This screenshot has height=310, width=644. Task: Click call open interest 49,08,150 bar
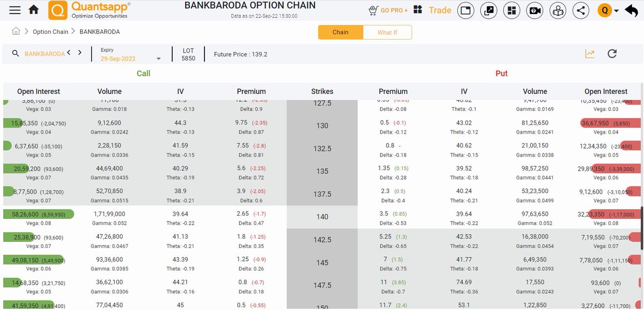point(34,260)
